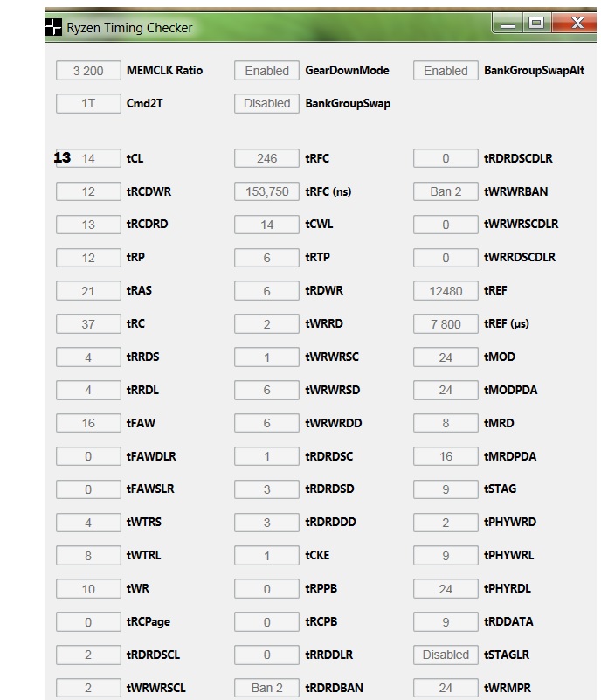Click the BankGroupSwapAlt Enabled field
Image resolution: width=601 pixels, height=700 pixels.
(446, 71)
